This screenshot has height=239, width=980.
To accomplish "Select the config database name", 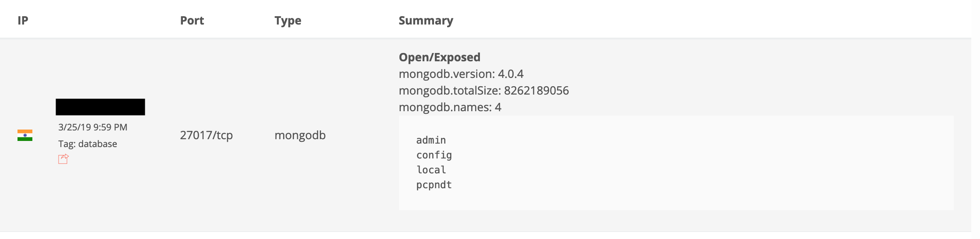I will (x=434, y=155).
